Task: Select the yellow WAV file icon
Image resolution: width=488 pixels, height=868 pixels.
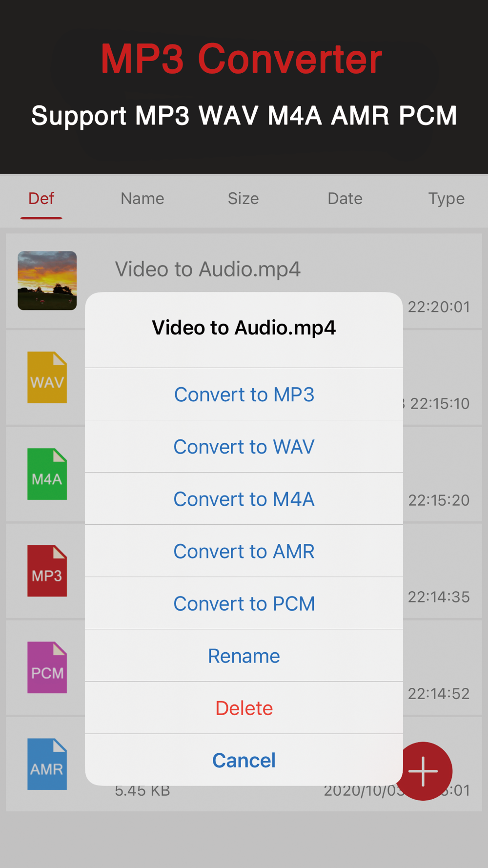Action: point(47,377)
